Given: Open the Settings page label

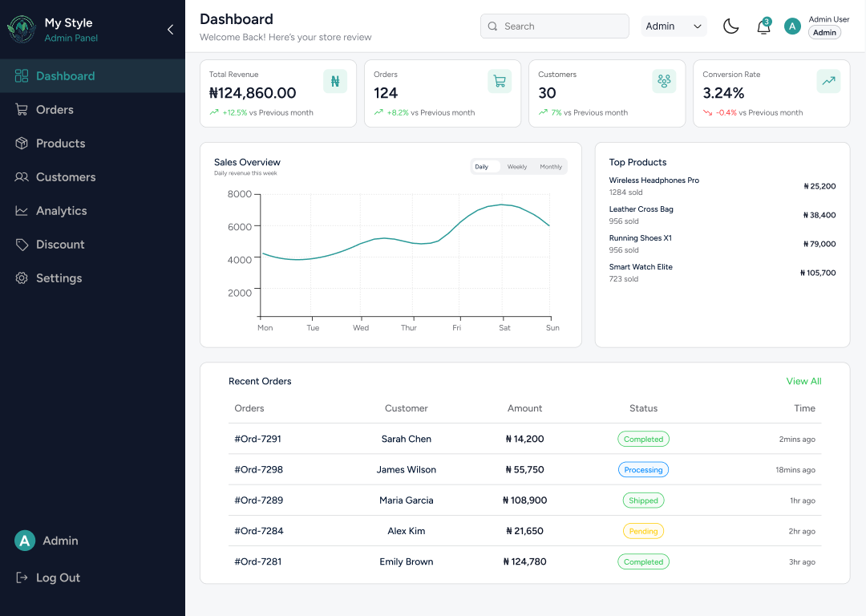Looking at the screenshot, I should 59,278.
